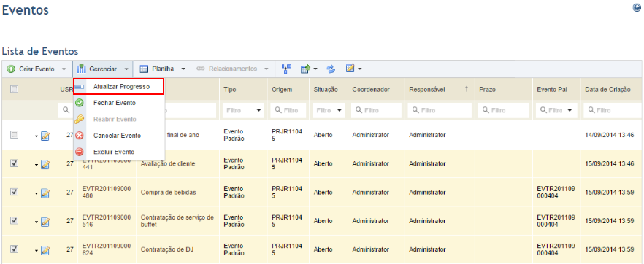Toggle the select-all checkbox in table header

tap(14, 89)
